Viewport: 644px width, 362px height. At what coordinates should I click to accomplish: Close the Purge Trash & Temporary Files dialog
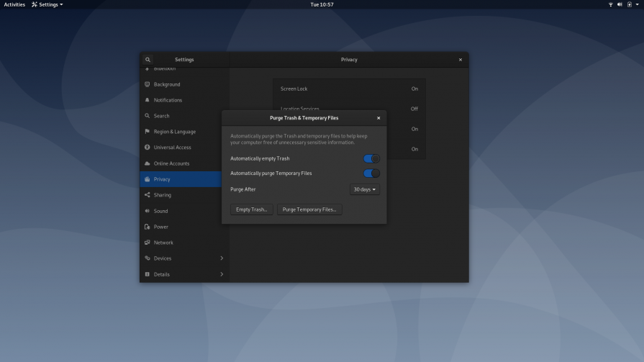[x=378, y=118]
